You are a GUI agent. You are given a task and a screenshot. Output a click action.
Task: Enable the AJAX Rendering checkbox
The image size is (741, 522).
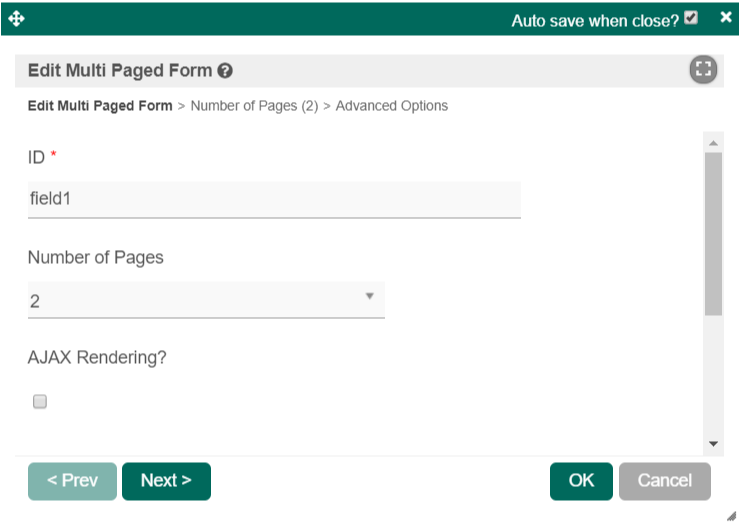40,402
